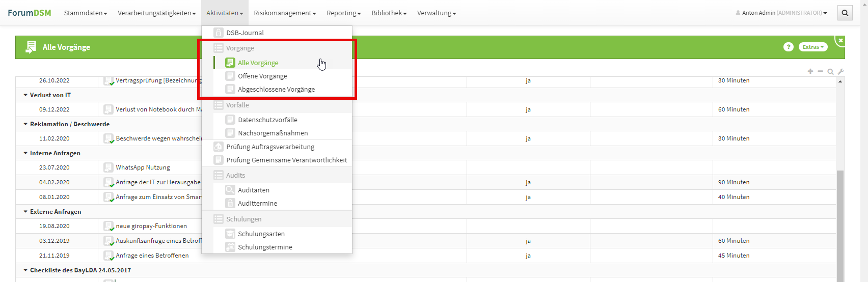Screen dimensions: 868x282
Task: Click the magnifier search button in header
Action: tap(845, 13)
